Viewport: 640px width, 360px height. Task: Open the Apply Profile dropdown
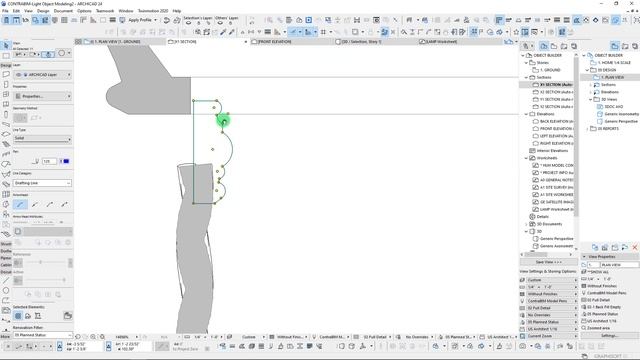[142, 20]
